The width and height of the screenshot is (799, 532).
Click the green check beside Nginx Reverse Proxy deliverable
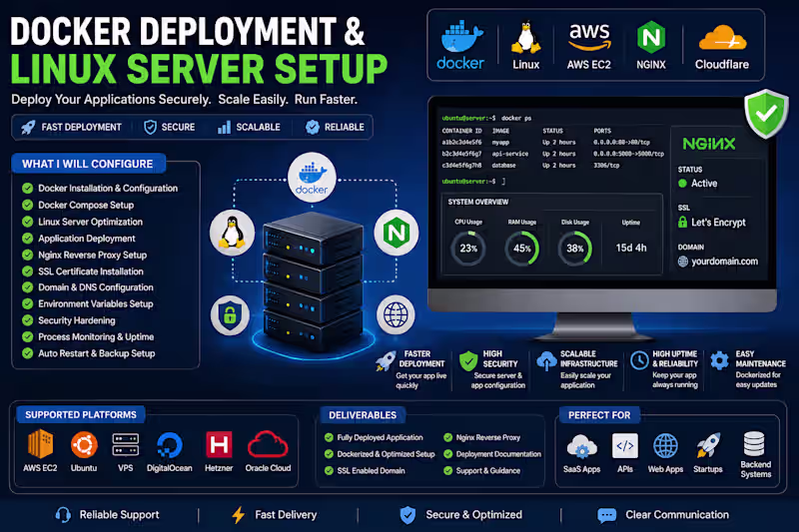(447, 437)
